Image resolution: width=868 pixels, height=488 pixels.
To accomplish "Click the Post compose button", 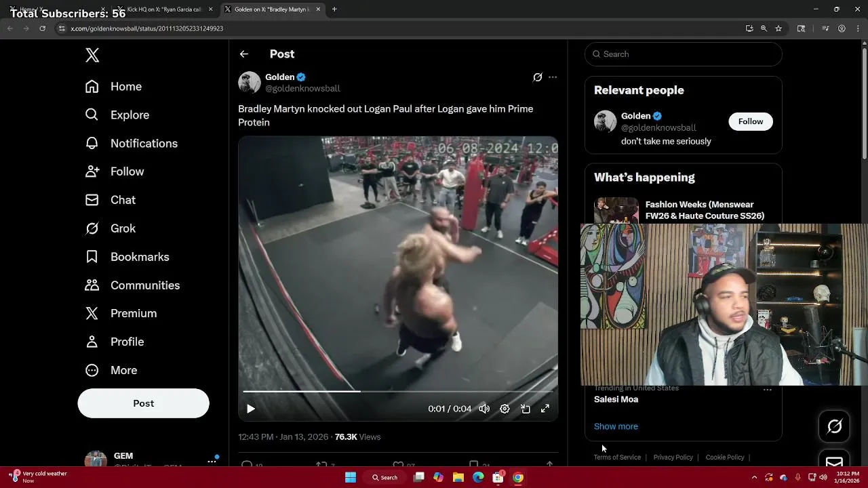I will coord(143,403).
